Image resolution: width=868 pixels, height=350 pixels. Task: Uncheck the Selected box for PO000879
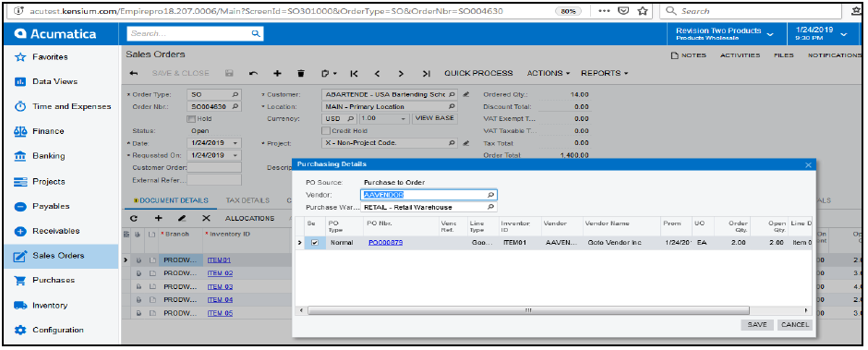[x=315, y=243]
